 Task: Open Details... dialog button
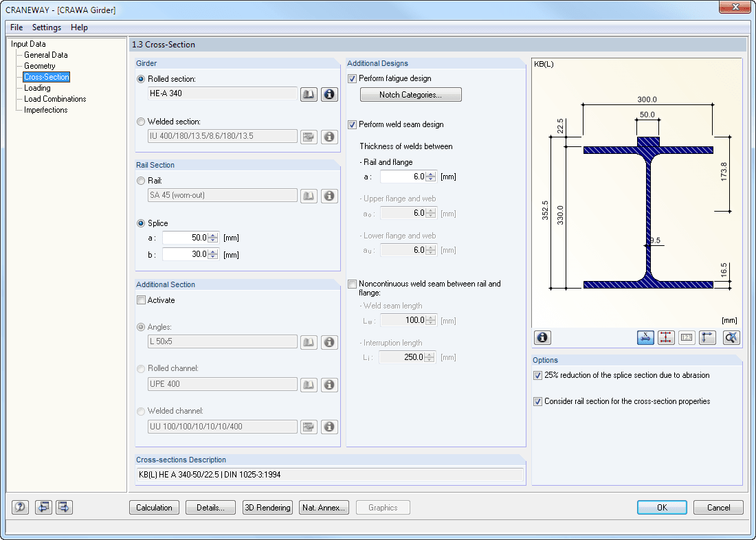[x=211, y=507]
